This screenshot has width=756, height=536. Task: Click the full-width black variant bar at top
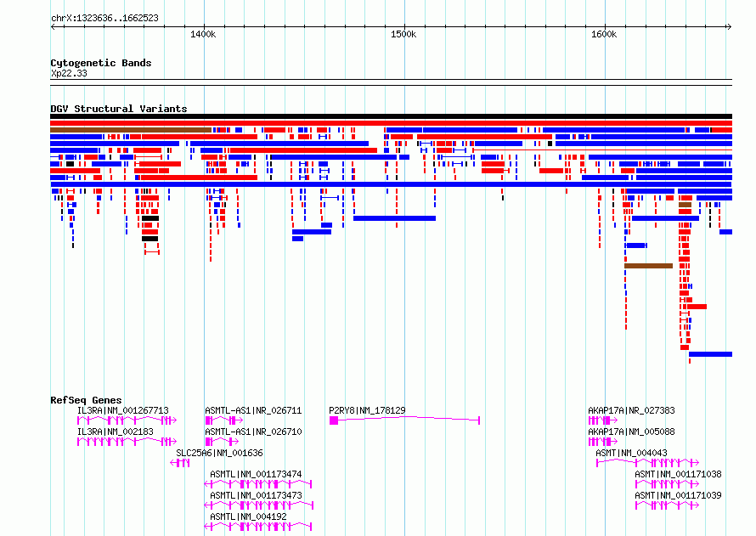coord(391,116)
